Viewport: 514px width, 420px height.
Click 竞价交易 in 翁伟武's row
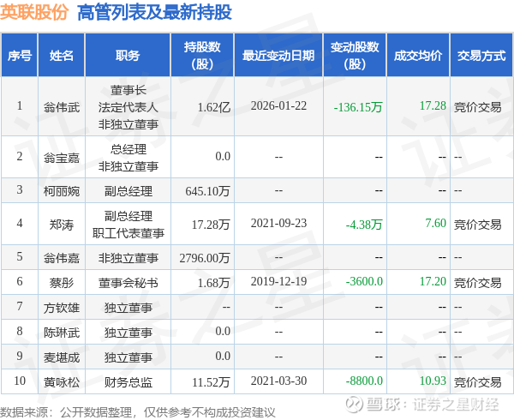click(478, 107)
